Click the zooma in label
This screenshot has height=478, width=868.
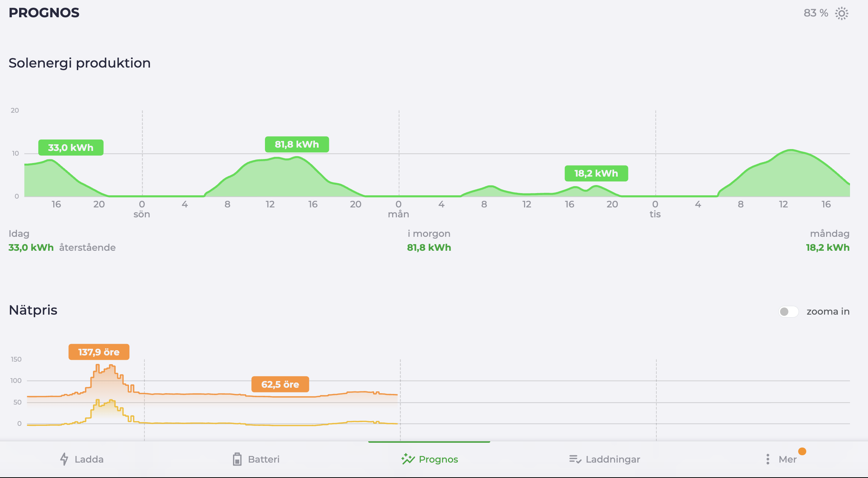[x=828, y=311]
